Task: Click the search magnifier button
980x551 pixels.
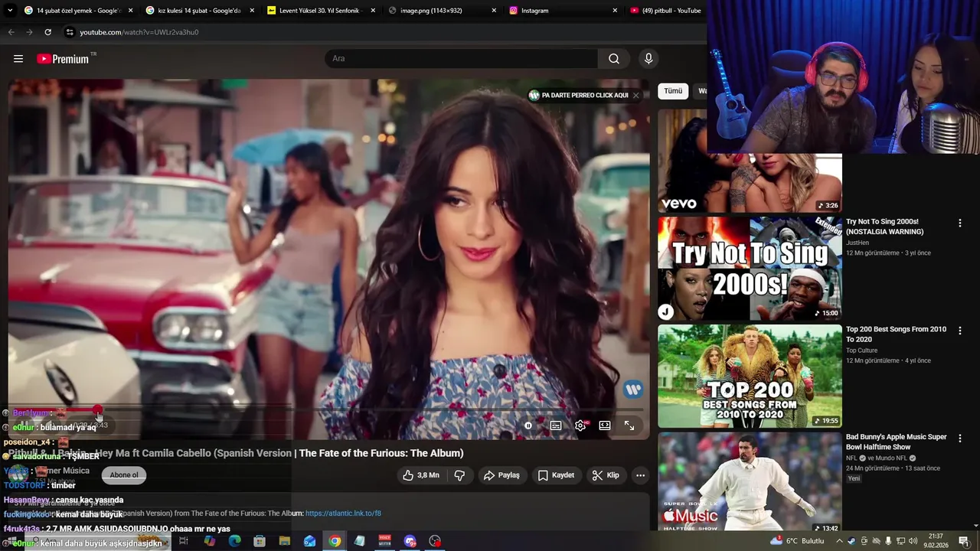Action: coord(614,59)
